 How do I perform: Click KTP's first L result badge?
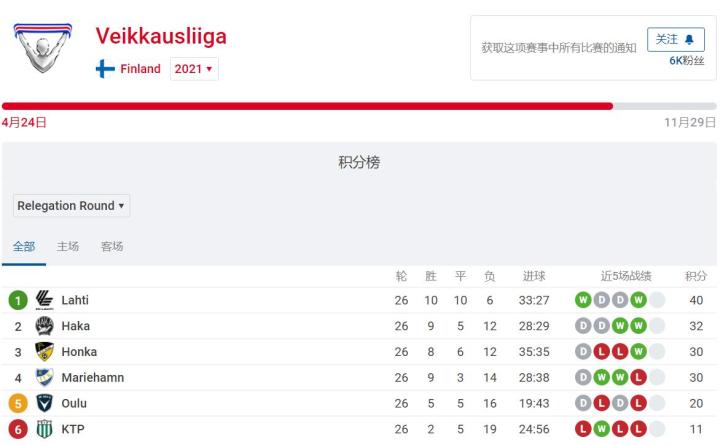pyautogui.click(x=583, y=430)
